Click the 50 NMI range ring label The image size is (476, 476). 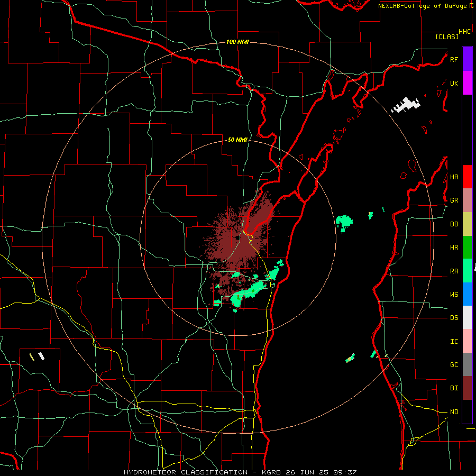coord(237,140)
